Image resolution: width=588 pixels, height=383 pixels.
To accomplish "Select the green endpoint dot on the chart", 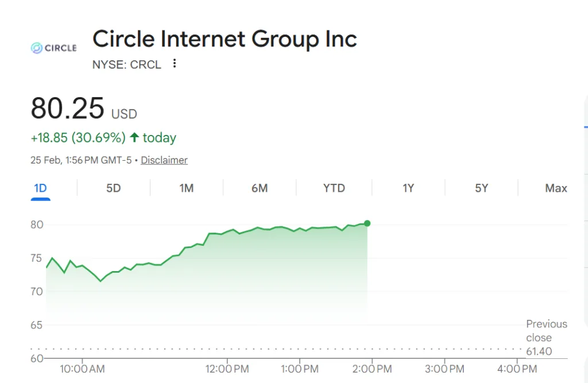I will pos(366,223).
